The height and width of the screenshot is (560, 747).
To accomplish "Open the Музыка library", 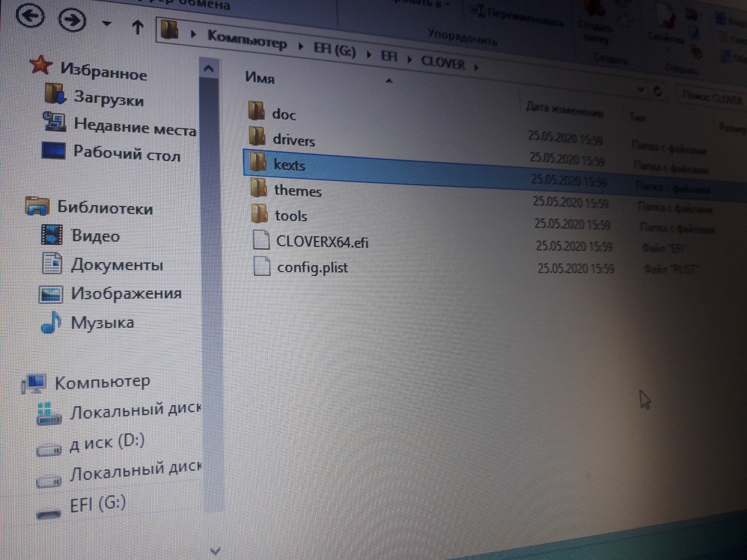I will point(102,322).
